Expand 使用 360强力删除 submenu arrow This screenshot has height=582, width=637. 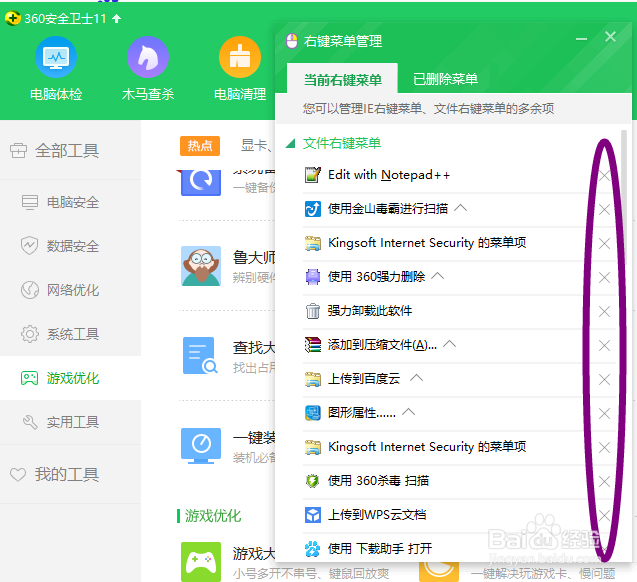pyautogui.click(x=438, y=276)
